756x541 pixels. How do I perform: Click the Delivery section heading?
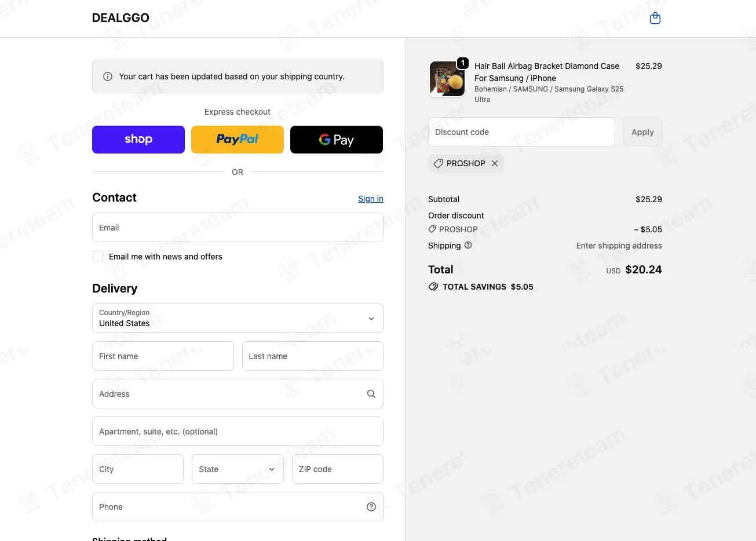[x=115, y=288]
